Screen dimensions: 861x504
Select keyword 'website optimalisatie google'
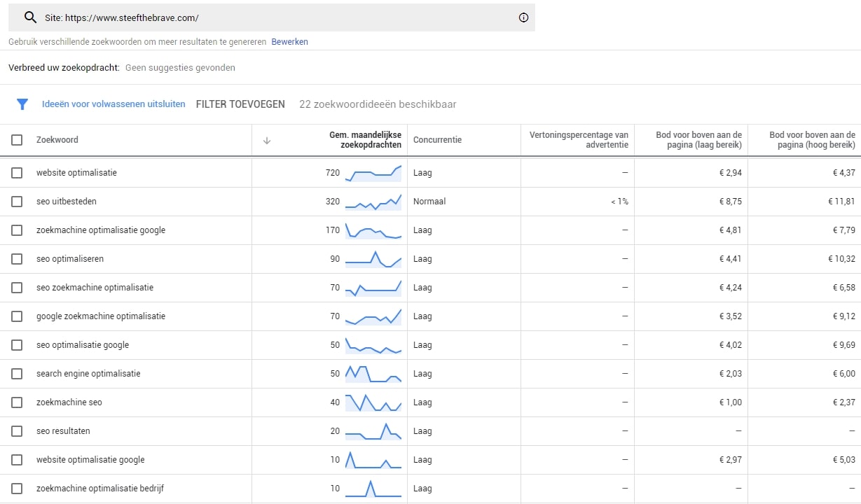pos(90,460)
